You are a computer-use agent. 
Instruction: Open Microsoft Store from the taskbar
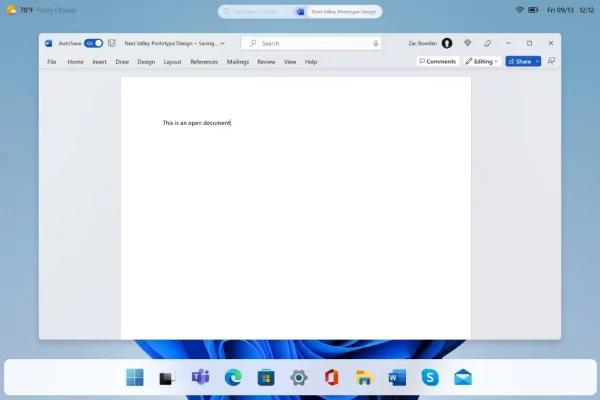(265, 377)
